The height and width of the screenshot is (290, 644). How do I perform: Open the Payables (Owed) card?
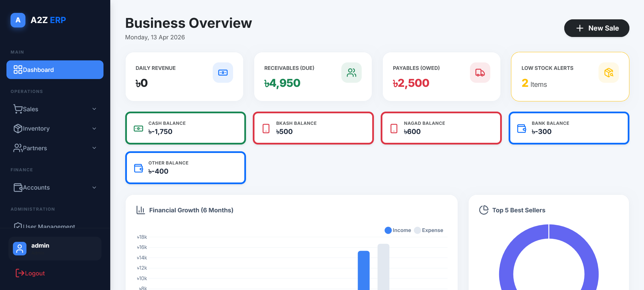coord(441,77)
